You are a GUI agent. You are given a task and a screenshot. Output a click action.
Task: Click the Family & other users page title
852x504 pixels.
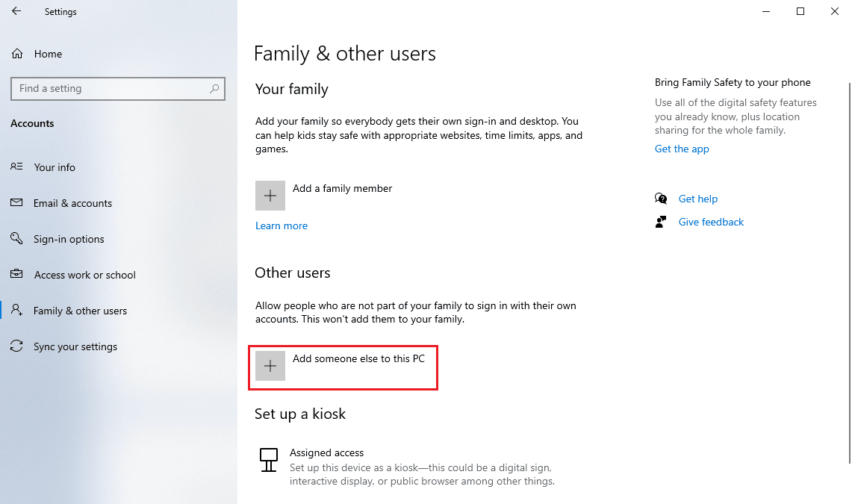[x=345, y=54]
